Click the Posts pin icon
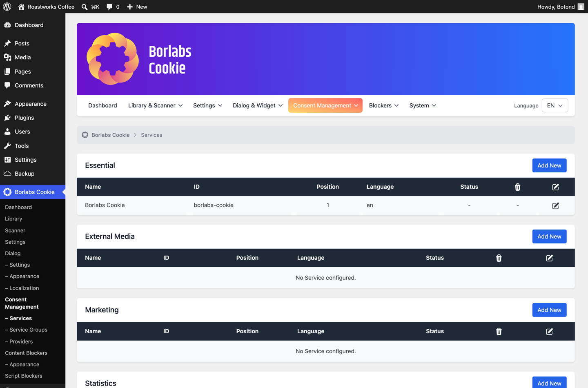This screenshot has height=388, width=588. [7, 43]
